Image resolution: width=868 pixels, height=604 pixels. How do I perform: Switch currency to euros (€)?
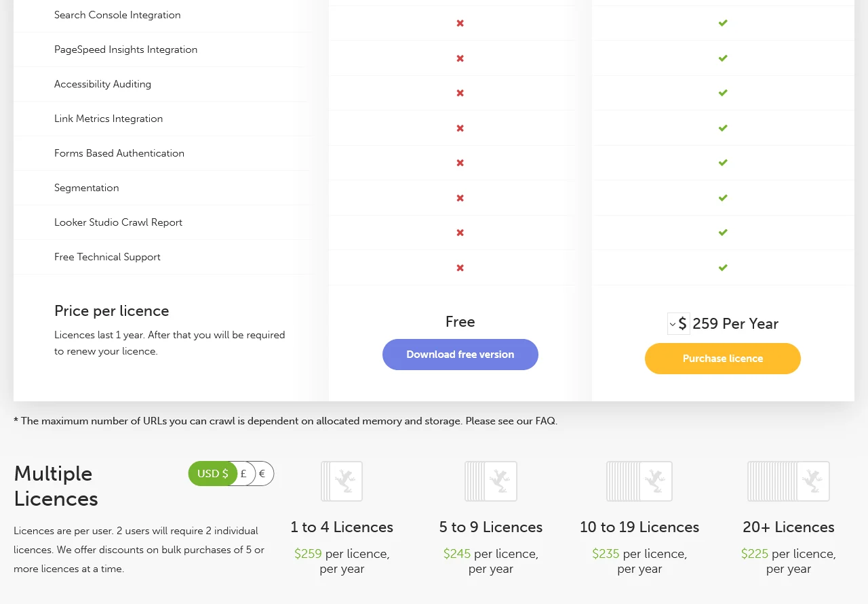pos(263,473)
